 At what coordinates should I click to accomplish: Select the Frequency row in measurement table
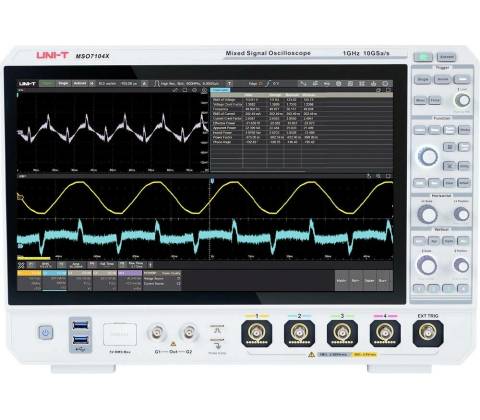point(302,109)
